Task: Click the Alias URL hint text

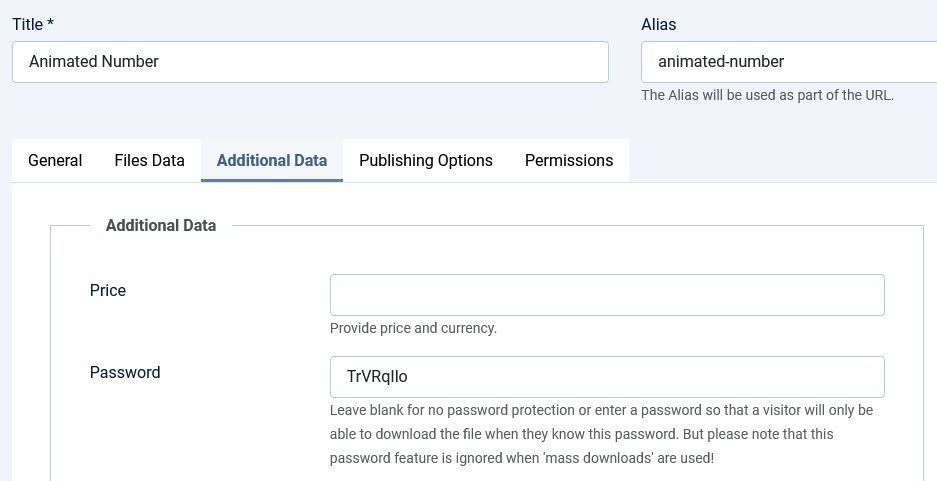Action: (x=767, y=96)
